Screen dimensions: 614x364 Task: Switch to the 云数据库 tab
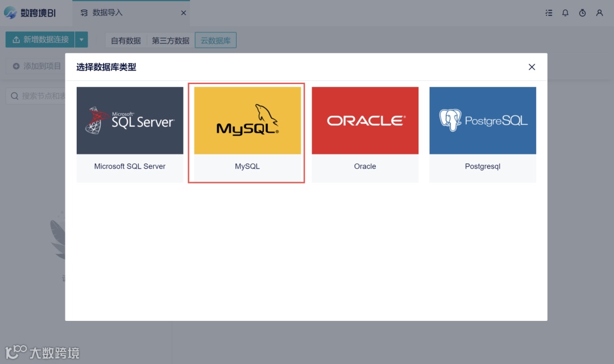(215, 40)
